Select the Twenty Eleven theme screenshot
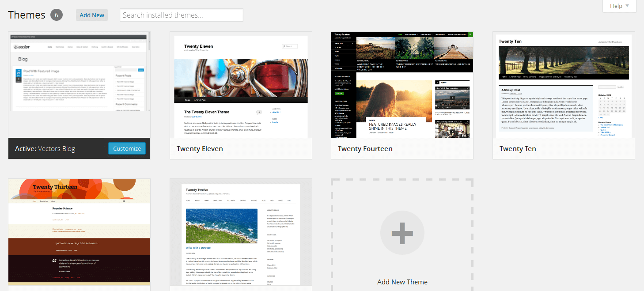The width and height of the screenshot is (644, 291). 241,85
